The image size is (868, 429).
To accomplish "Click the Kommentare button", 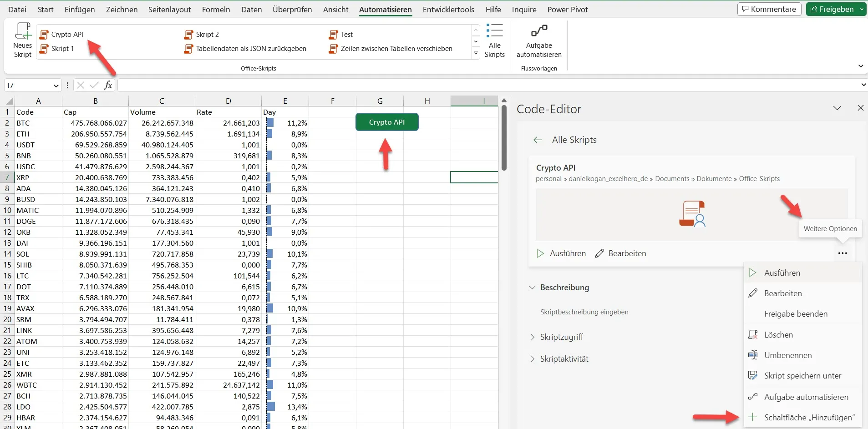I will [x=769, y=9].
